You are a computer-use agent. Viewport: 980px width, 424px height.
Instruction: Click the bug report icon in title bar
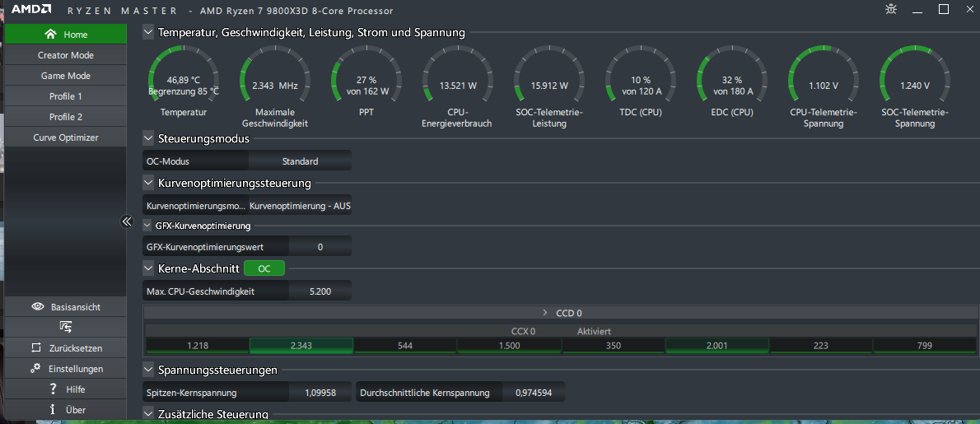coord(890,9)
